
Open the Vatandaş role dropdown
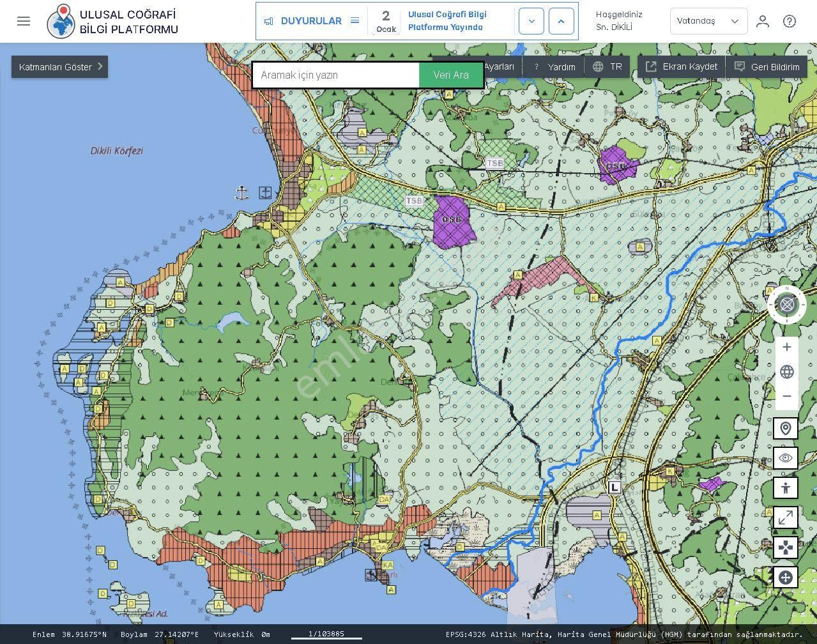tap(708, 21)
